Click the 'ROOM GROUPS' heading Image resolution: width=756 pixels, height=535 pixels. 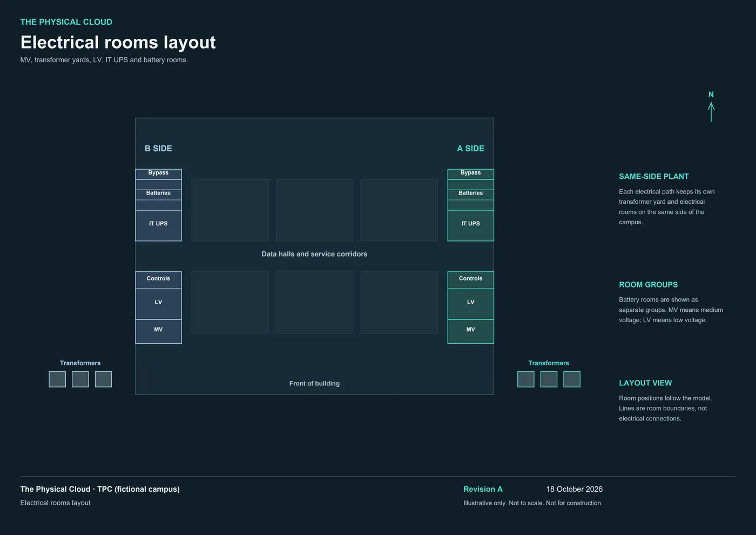click(x=648, y=285)
